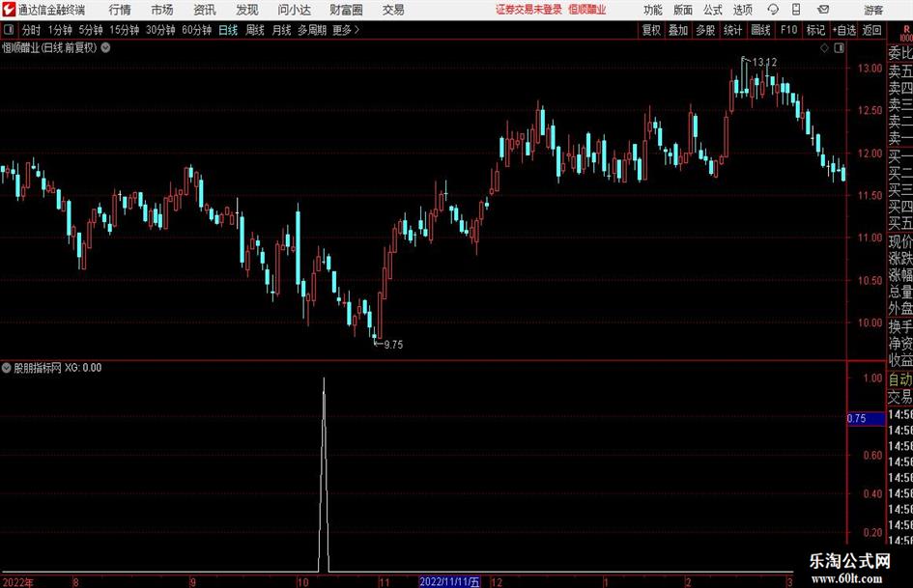913x588 pixels.
Task: Click the 返回 back button
Action: tap(871, 30)
